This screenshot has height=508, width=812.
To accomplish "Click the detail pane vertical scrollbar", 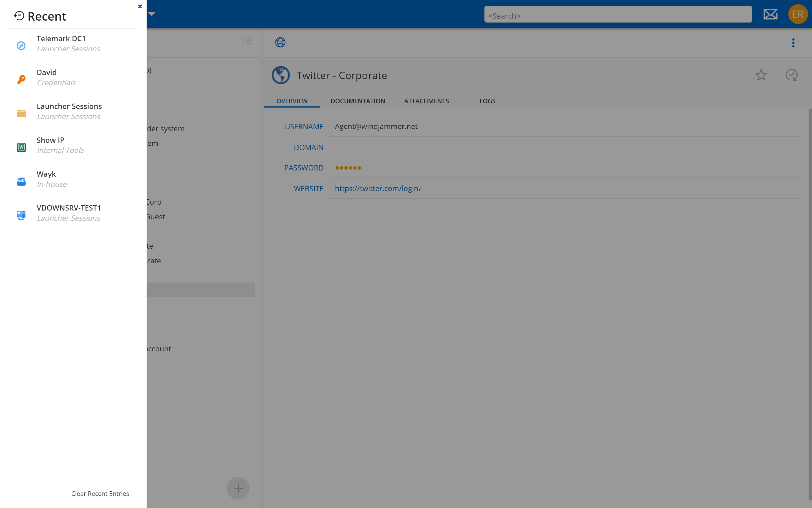I will 810,305.
